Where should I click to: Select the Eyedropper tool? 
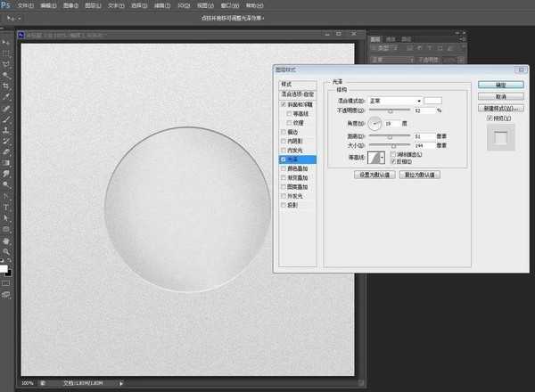pyautogui.click(x=6, y=96)
